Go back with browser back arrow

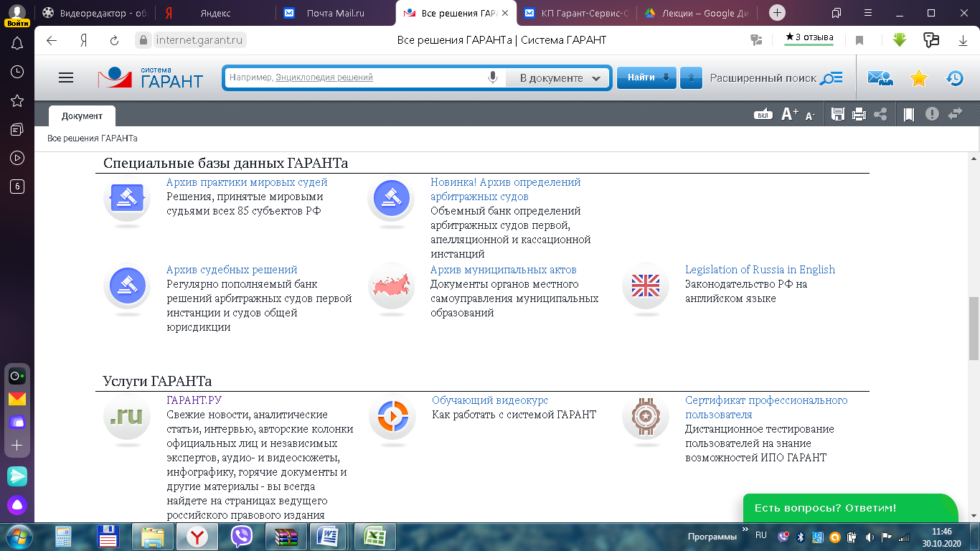pyautogui.click(x=52, y=40)
